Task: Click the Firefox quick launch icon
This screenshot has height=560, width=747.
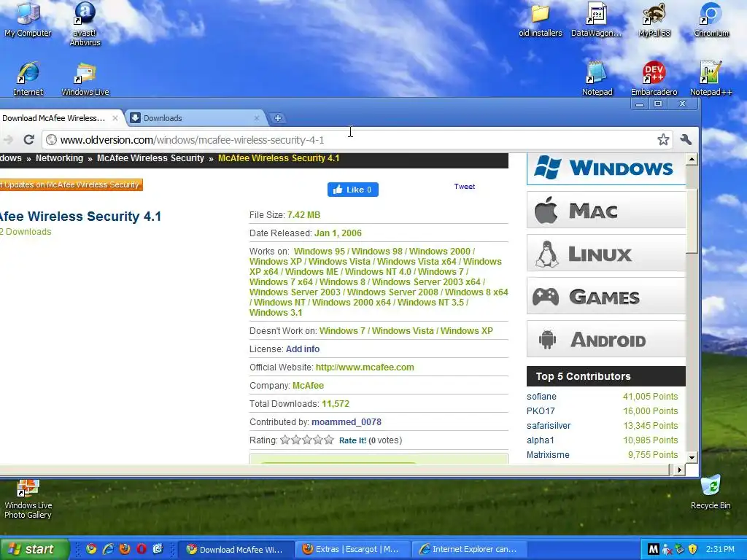Action: tap(125, 549)
